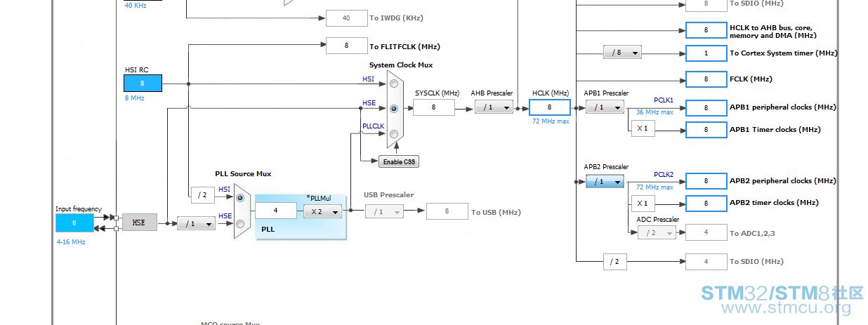This screenshot has height=325, width=868.
Task: Click the SDIO / 2 divider box
Action: [x=614, y=262]
